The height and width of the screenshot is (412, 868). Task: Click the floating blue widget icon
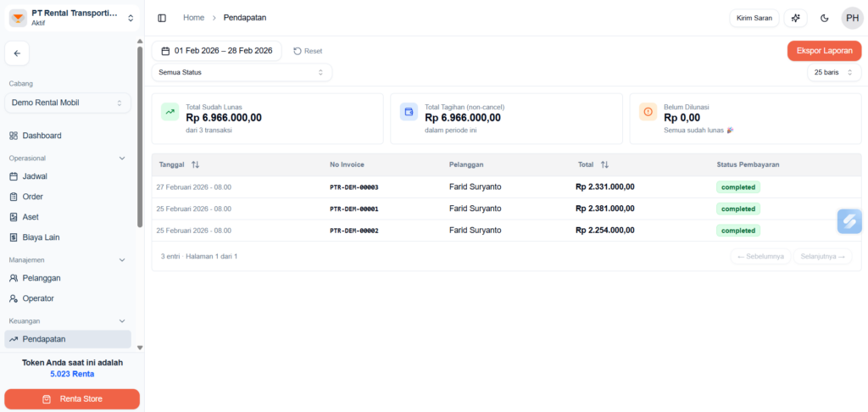[x=849, y=220]
